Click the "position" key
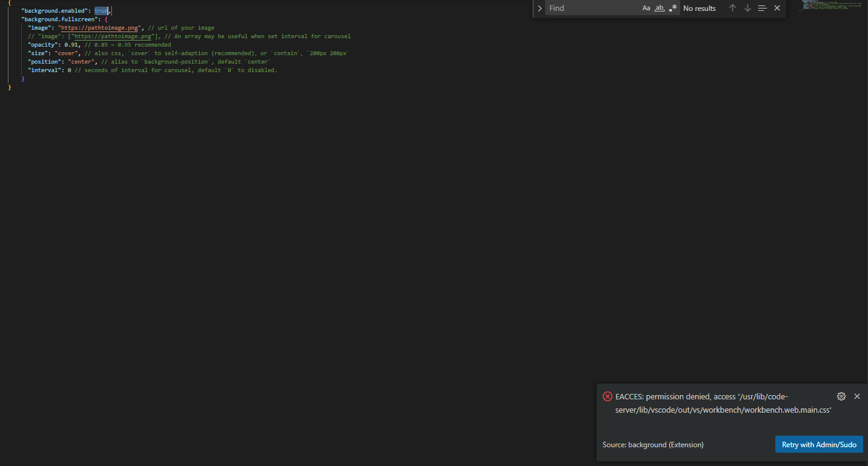 pos(44,62)
